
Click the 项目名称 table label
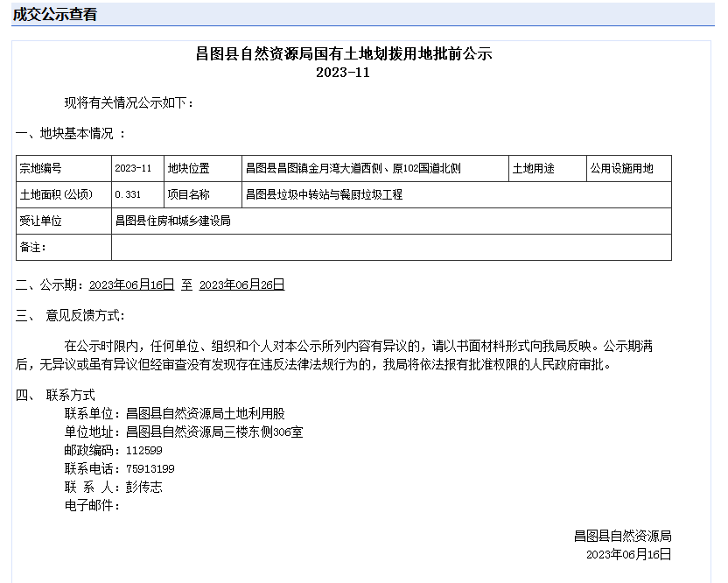(188, 194)
